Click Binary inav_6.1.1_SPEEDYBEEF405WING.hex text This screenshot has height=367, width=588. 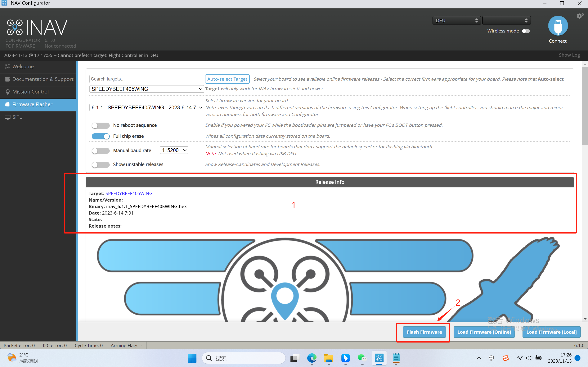(x=138, y=207)
